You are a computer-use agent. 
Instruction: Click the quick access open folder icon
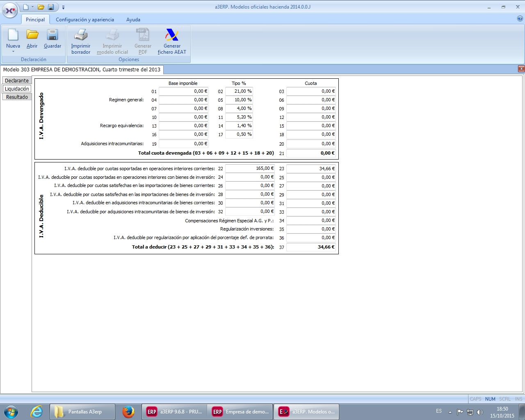click(x=41, y=7)
